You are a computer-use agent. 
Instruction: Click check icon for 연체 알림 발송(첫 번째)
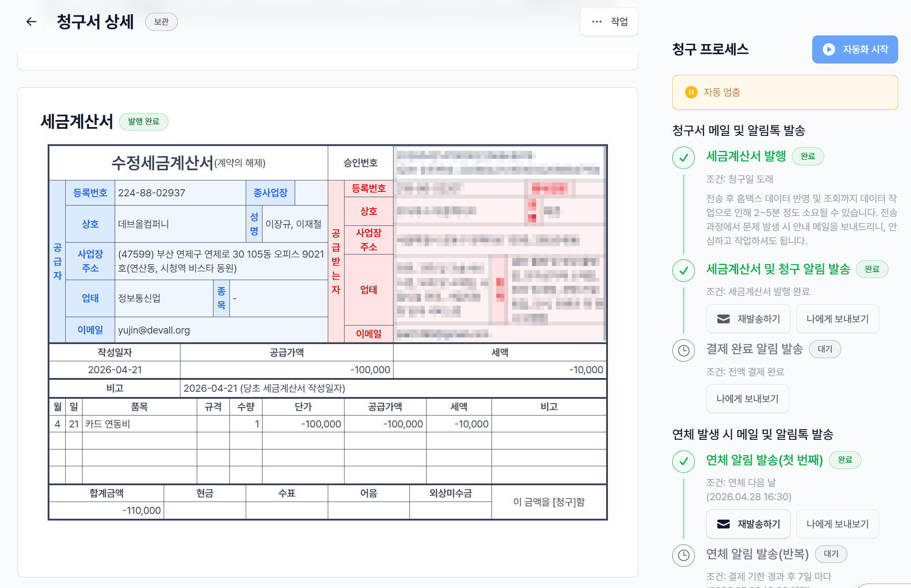pos(683,461)
